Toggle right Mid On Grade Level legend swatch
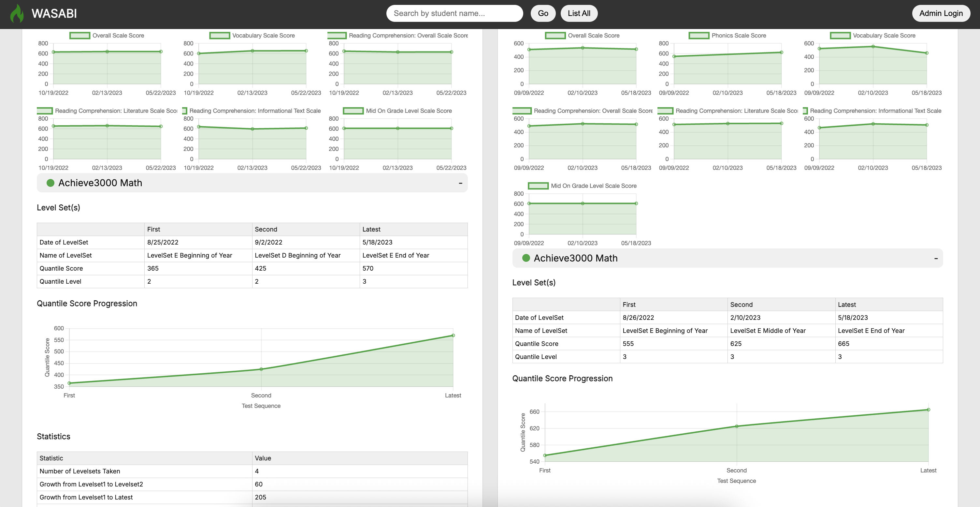This screenshot has height=507, width=980. pyautogui.click(x=538, y=186)
